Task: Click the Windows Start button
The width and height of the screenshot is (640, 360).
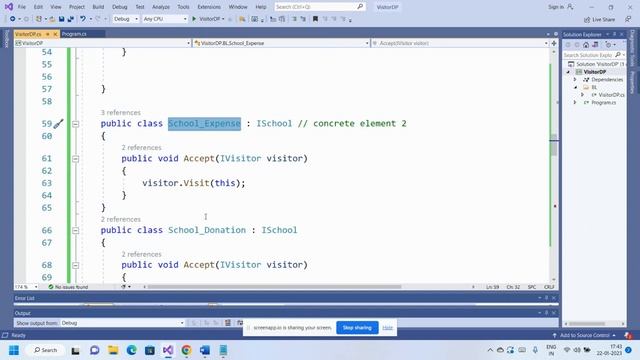Action: click(x=14, y=350)
